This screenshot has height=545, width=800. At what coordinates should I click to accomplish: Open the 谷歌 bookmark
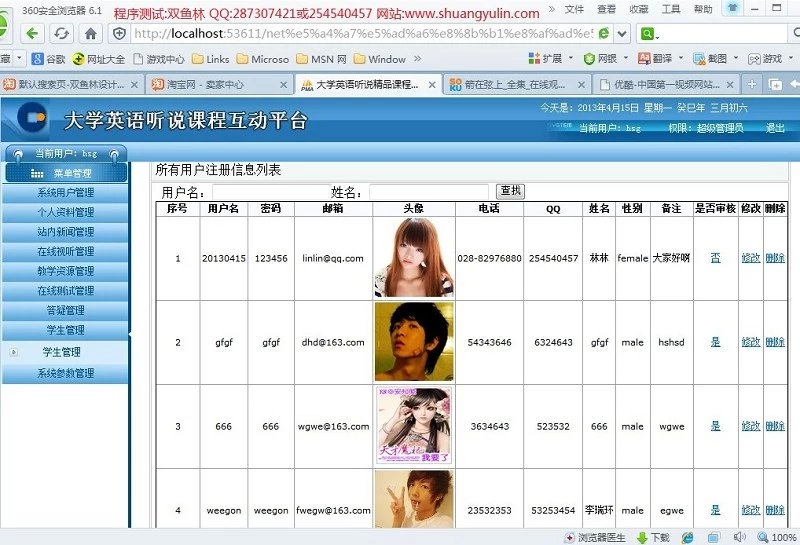48,59
